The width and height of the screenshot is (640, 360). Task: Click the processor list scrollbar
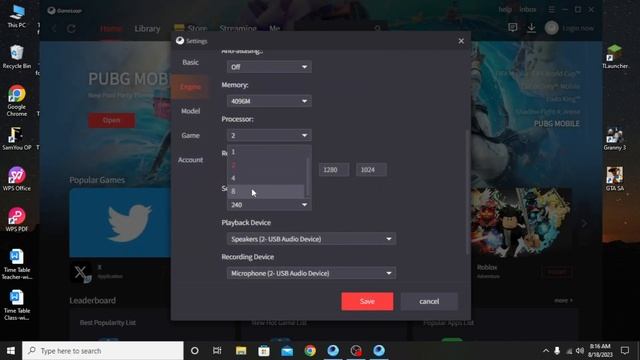point(308,176)
